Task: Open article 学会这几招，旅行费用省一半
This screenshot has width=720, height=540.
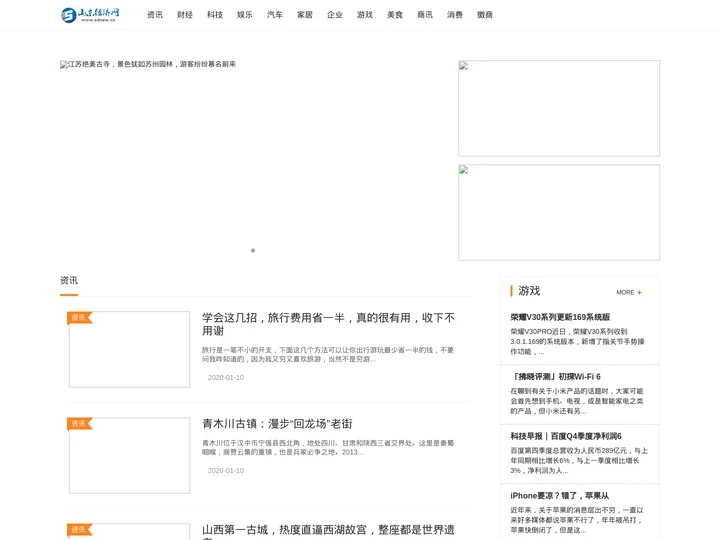Action: 328,324
